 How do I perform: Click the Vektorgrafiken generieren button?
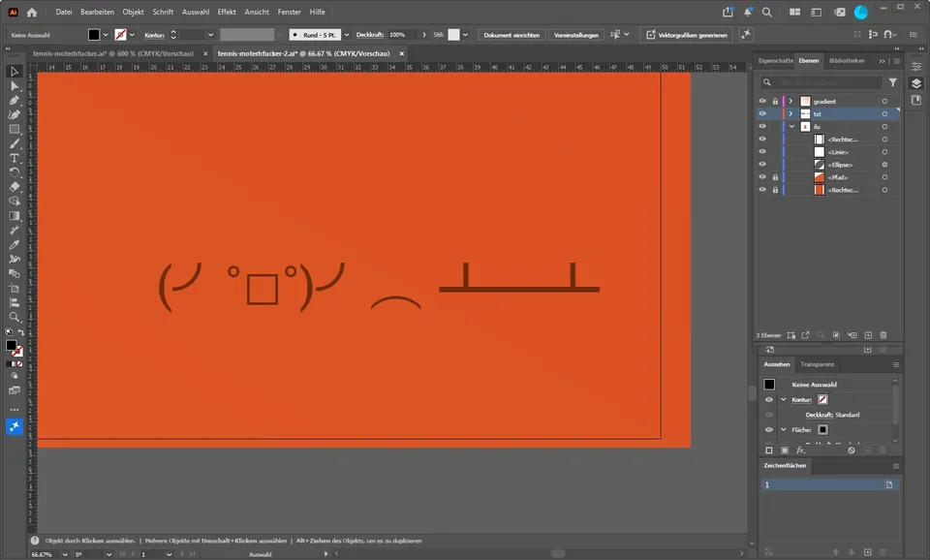pos(687,35)
